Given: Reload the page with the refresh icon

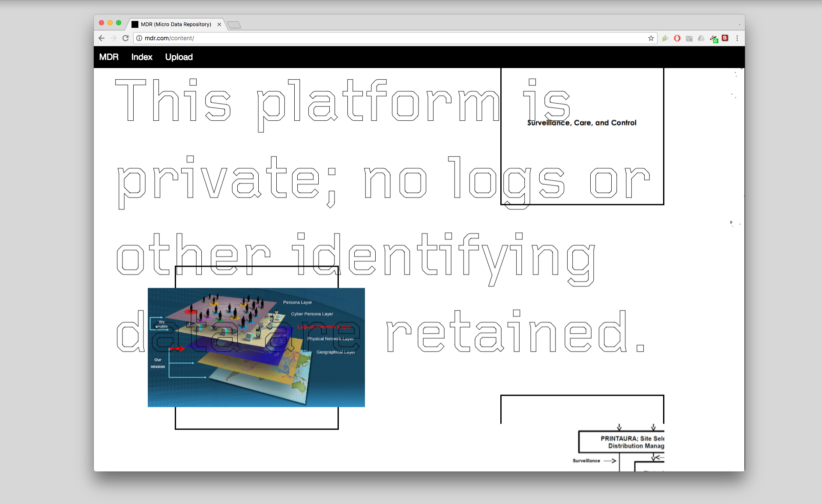Looking at the screenshot, I should pyautogui.click(x=126, y=38).
